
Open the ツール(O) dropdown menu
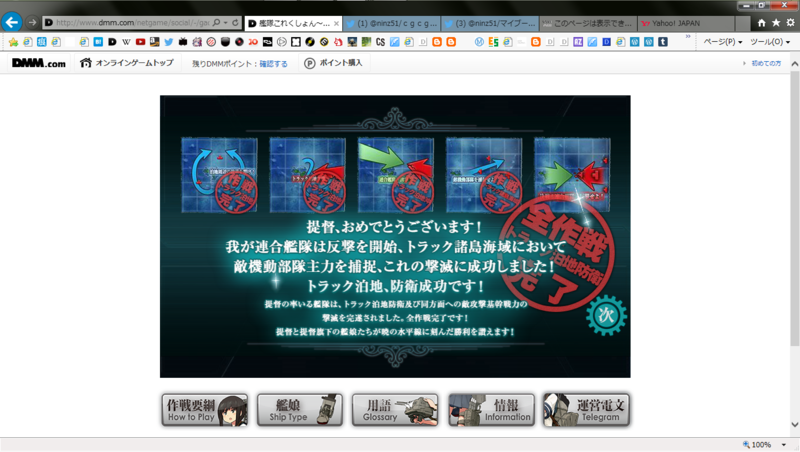769,42
